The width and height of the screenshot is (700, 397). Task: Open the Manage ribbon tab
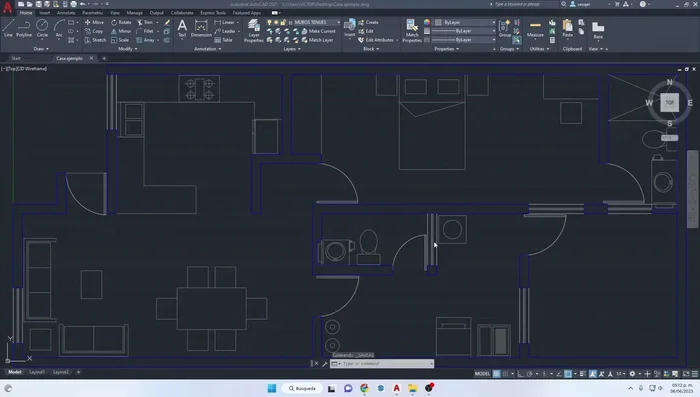[134, 13]
